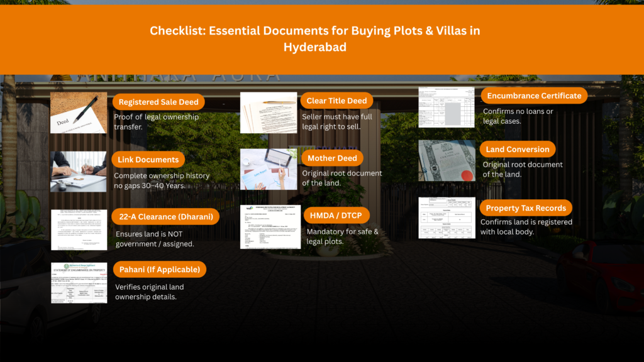Select the Pahani (If Applicable) label
The height and width of the screenshot is (362, 644).
pos(158,269)
